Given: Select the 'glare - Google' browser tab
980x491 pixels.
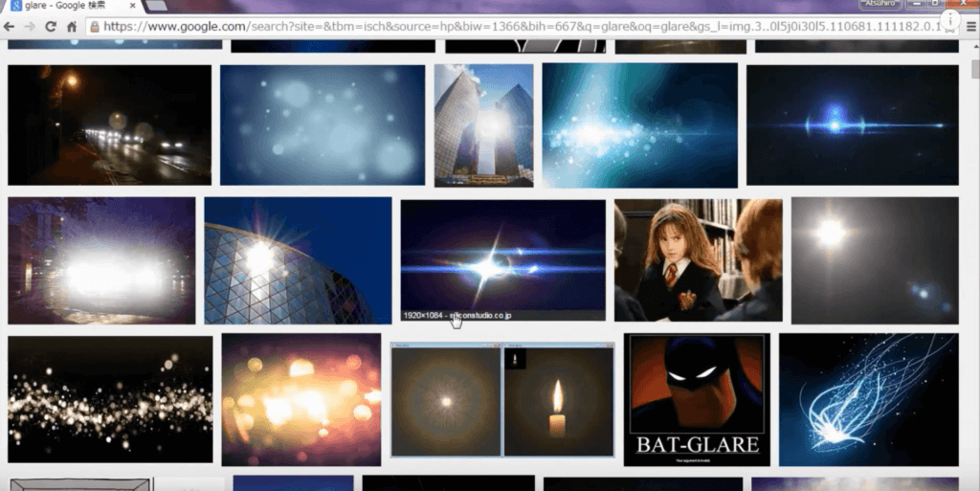Looking at the screenshot, I should point(67,7).
